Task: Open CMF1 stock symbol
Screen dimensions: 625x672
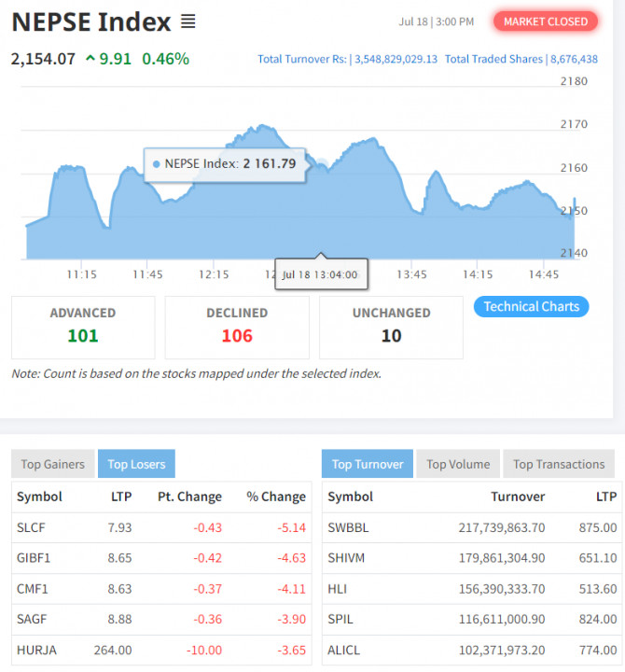Action: coord(32,588)
